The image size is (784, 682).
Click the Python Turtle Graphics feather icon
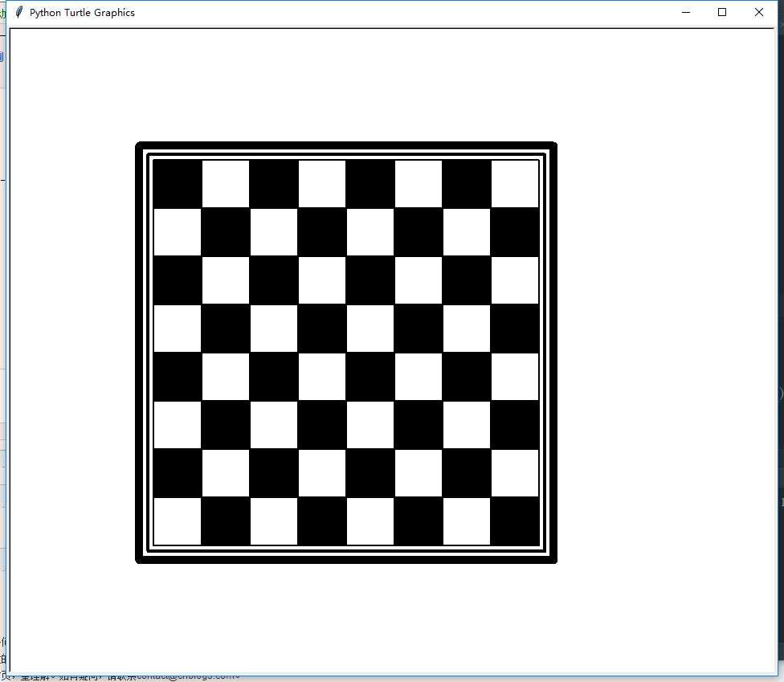(x=19, y=13)
